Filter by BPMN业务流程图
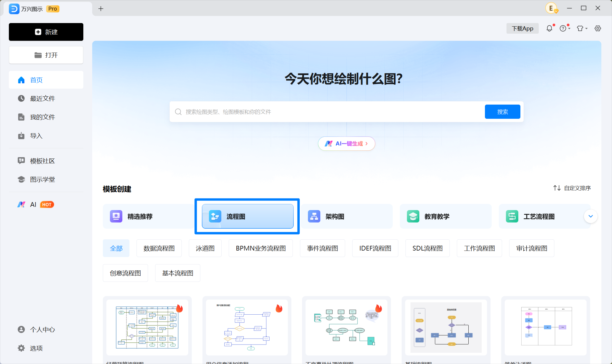 pos(261,248)
